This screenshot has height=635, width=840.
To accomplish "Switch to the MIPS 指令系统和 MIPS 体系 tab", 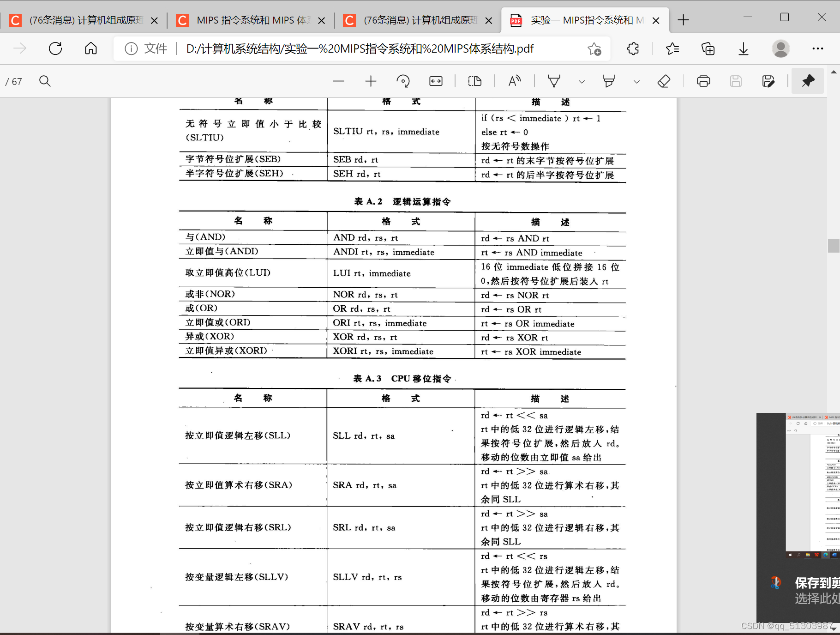I will pos(253,20).
